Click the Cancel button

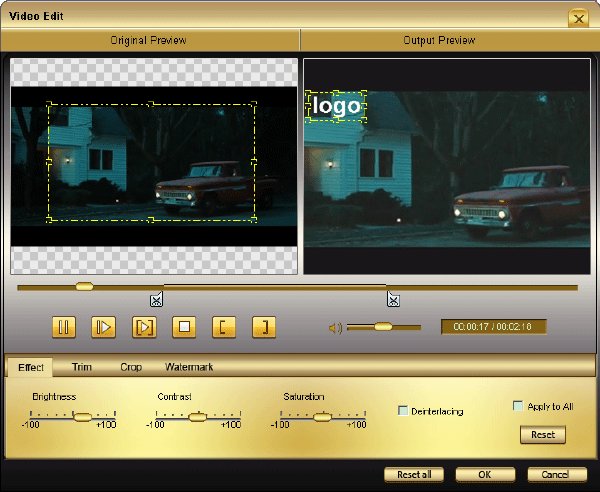(557, 474)
